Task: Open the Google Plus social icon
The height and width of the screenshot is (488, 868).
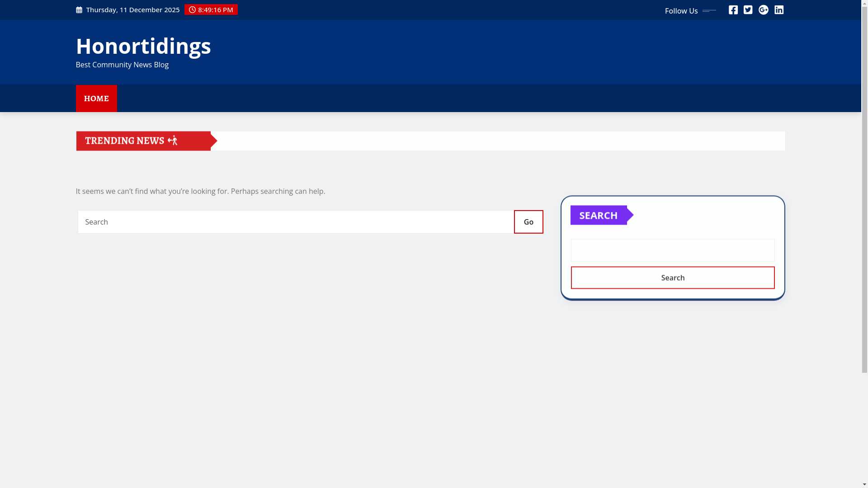Action: click(764, 10)
